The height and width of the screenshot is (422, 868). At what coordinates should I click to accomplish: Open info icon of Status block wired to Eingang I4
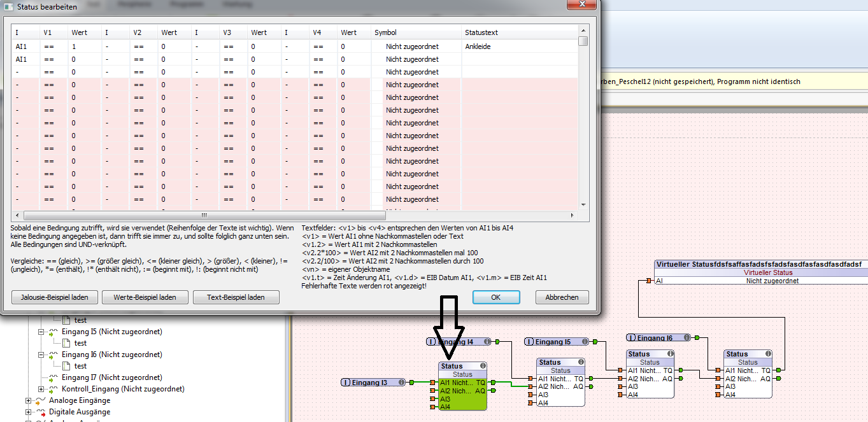581,362
